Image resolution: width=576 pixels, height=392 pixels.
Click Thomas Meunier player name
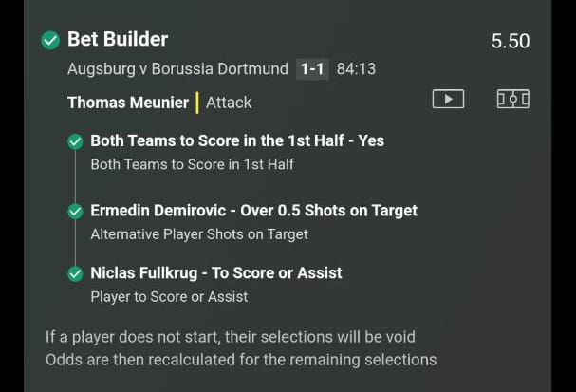(x=128, y=103)
